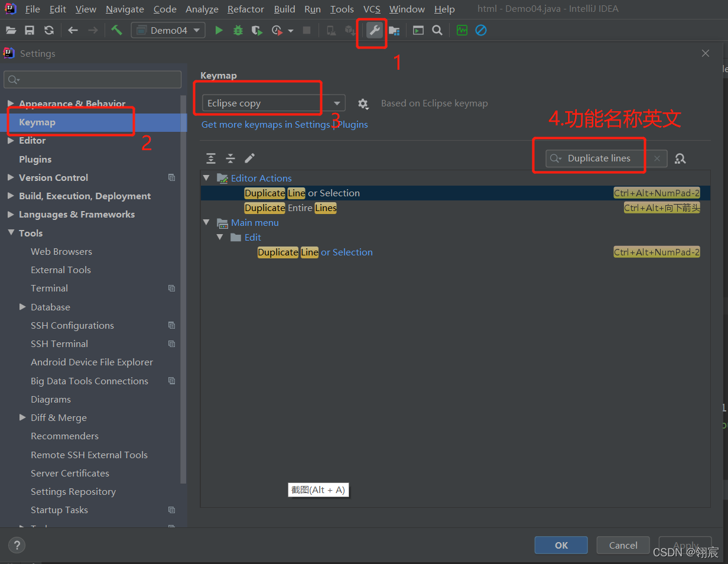Open the Navigate menu
The image size is (728, 564).
pyautogui.click(x=125, y=9)
